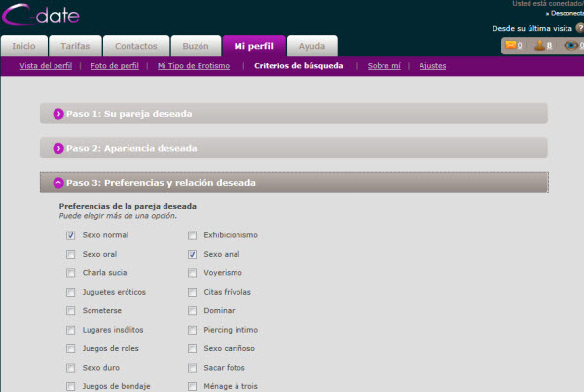Check the Juegos de bondaje checkbox
Screen dimensions: 584x392
[x=70, y=386]
